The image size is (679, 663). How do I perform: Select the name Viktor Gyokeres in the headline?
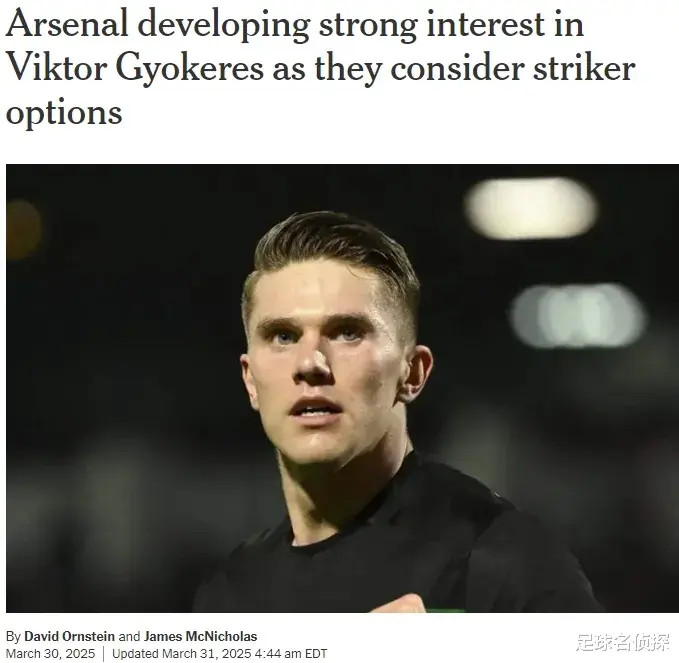(x=135, y=69)
